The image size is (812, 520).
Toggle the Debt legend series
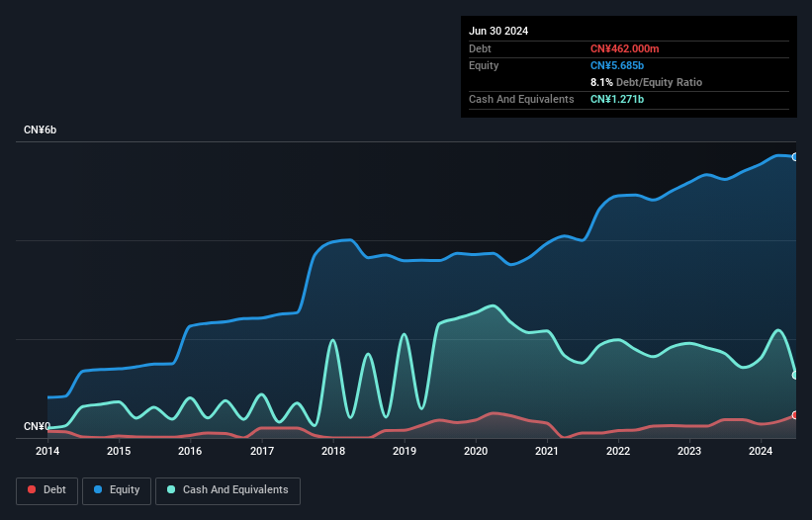pyautogui.click(x=47, y=490)
